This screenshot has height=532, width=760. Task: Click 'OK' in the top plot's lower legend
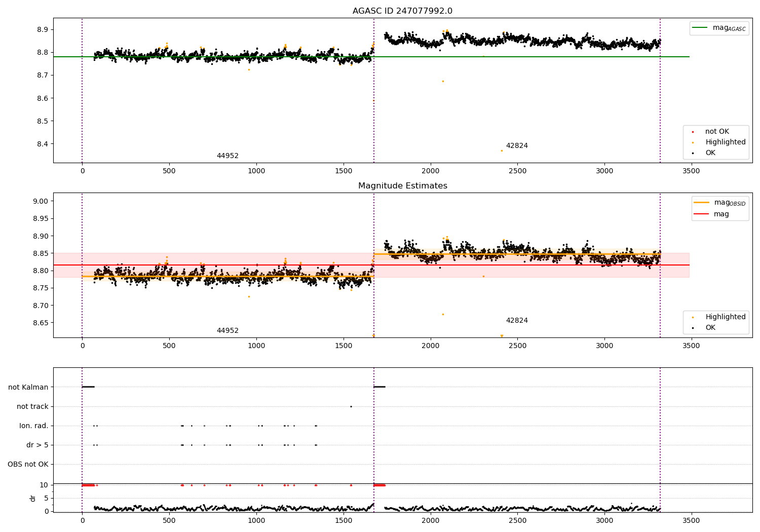(710, 153)
